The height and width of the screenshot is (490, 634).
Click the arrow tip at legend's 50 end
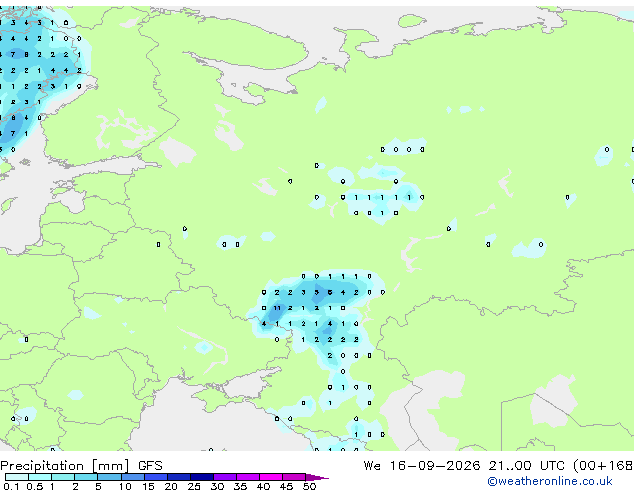(x=317, y=477)
